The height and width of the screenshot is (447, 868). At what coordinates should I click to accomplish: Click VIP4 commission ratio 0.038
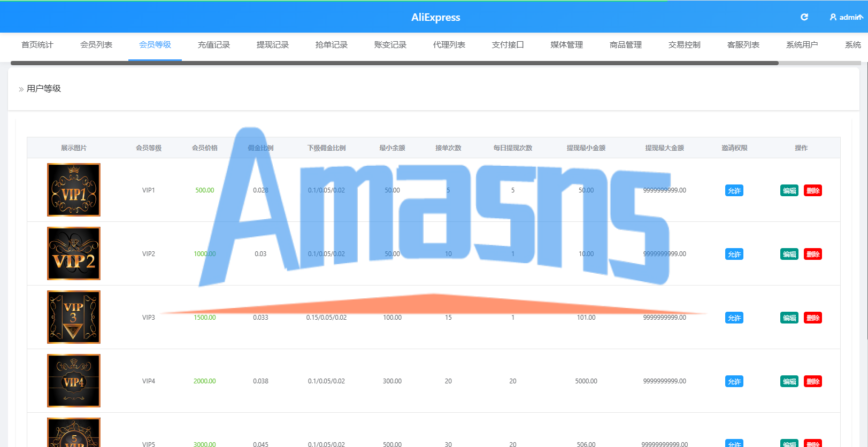[261, 381]
